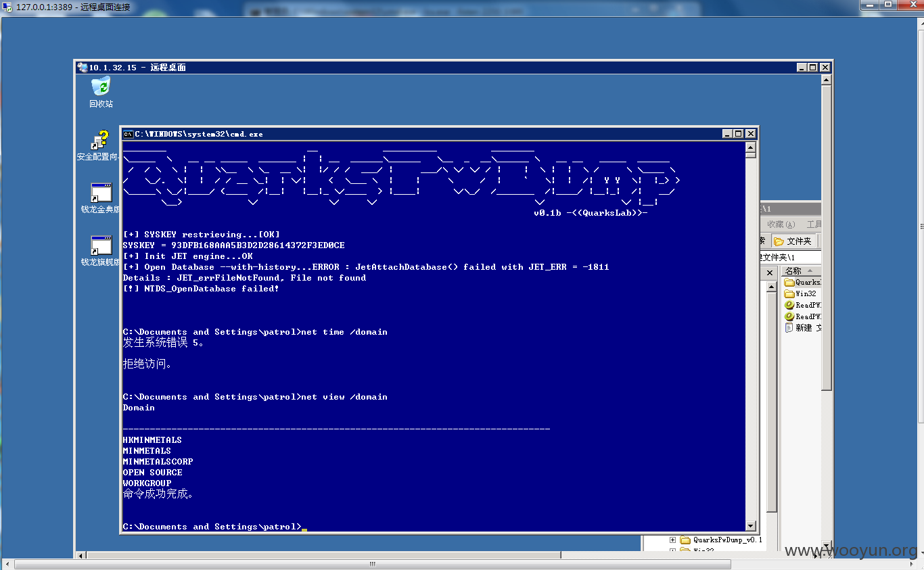Click the WORKGROUP domain line
The image size is (924, 570).
pyautogui.click(x=147, y=483)
